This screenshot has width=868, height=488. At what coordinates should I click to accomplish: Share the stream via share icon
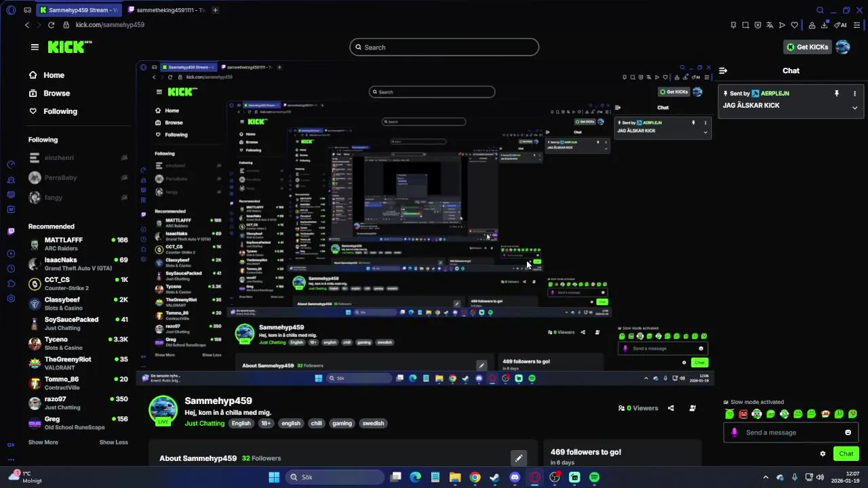tap(671, 408)
